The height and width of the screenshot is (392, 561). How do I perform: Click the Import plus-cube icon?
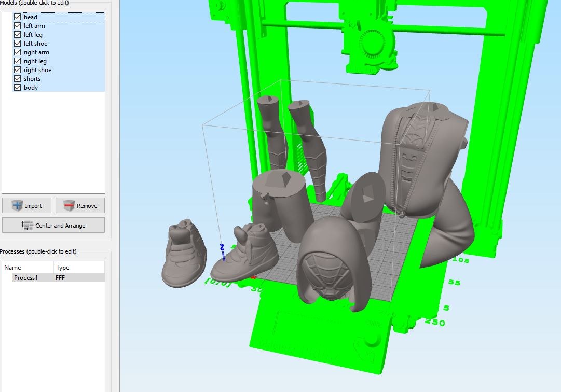click(x=17, y=205)
